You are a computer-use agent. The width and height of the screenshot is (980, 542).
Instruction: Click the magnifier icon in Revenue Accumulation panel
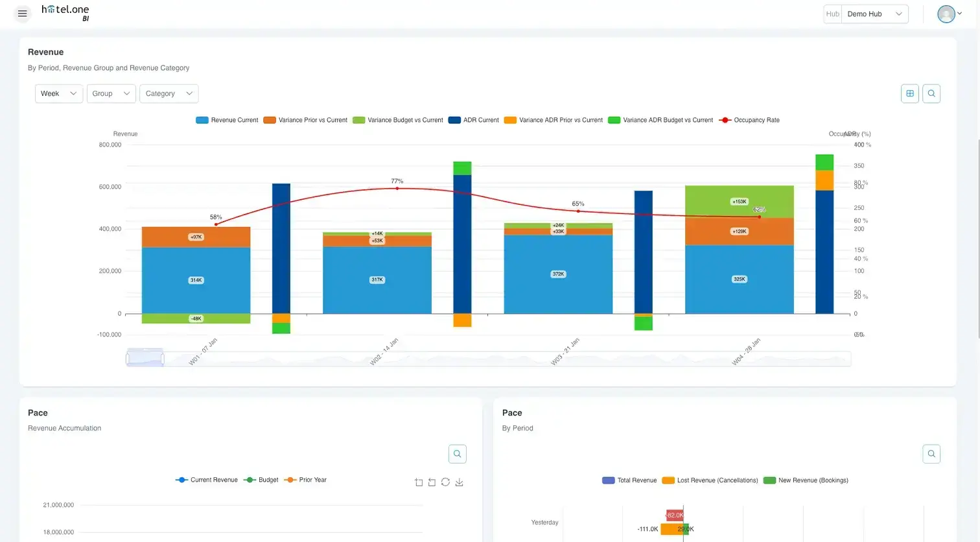[x=457, y=454]
